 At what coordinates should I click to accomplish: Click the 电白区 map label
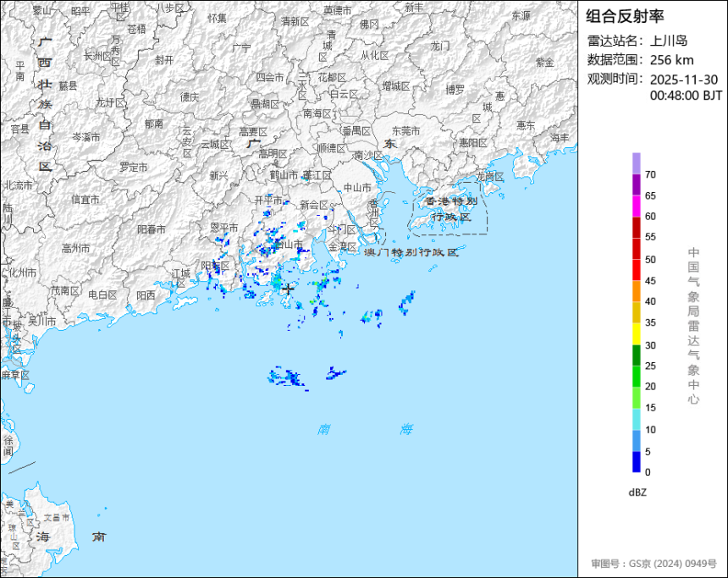pyautogui.click(x=102, y=295)
